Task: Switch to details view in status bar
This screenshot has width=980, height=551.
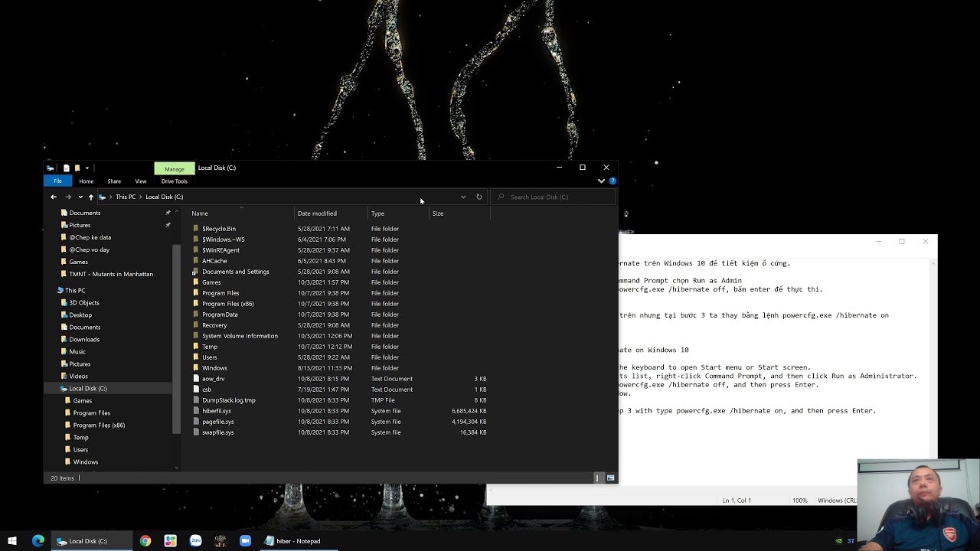Action: [x=597, y=478]
